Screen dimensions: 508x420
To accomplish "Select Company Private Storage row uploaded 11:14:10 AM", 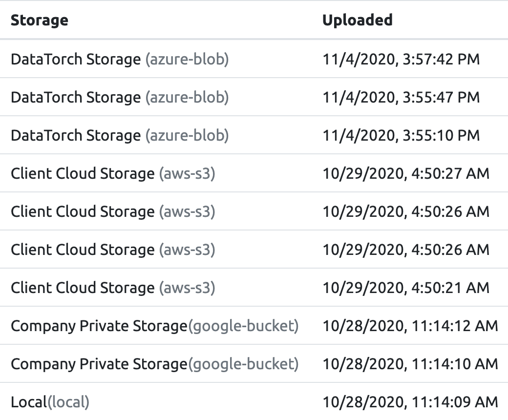I will coord(254,364).
